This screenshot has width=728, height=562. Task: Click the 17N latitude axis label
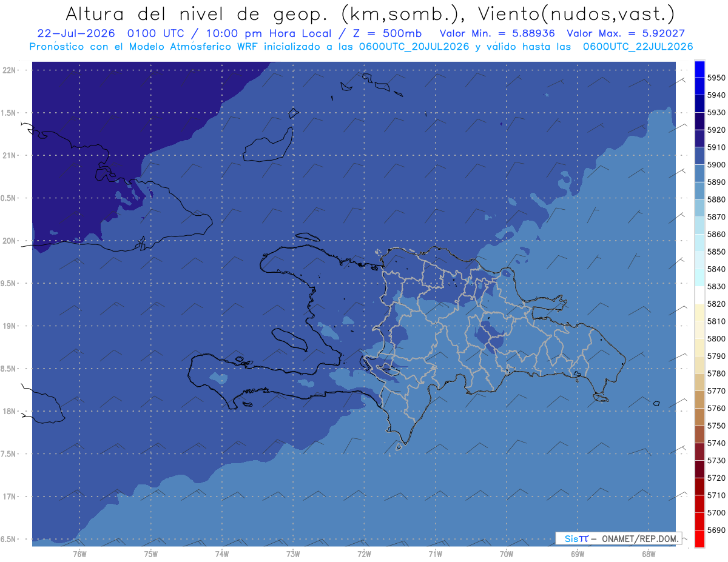pyautogui.click(x=8, y=497)
